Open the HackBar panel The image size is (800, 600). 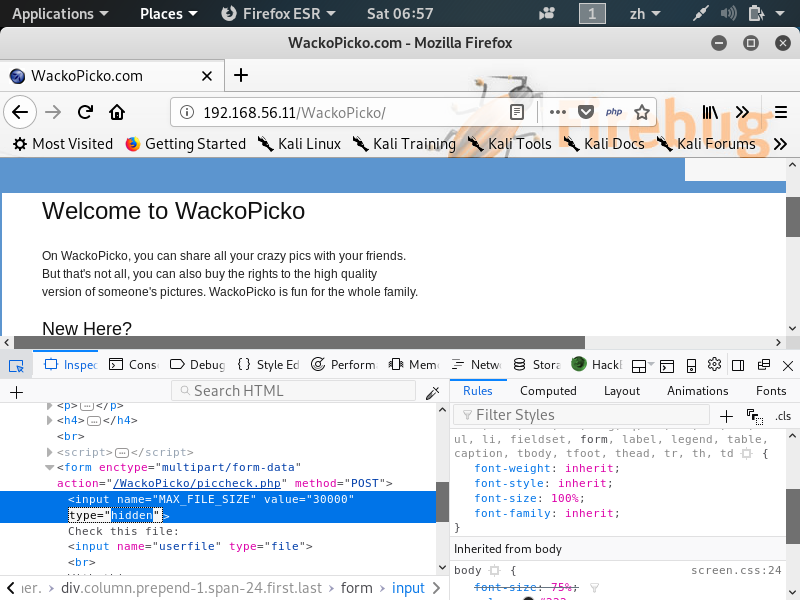(597, 364)
